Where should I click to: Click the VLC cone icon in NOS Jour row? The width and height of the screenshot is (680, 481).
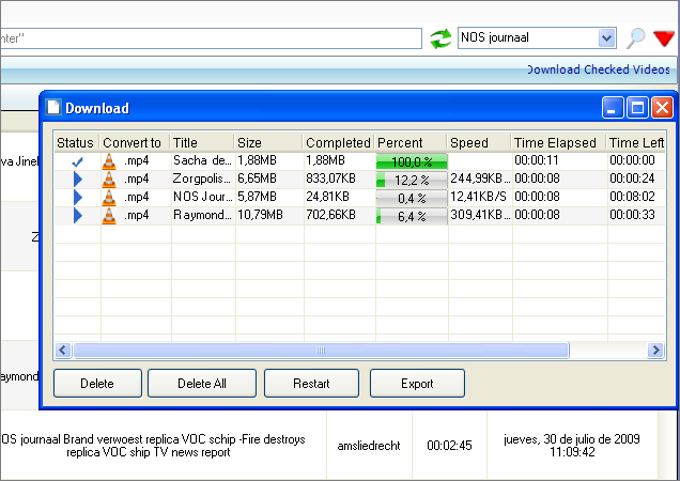click(109, 198)
